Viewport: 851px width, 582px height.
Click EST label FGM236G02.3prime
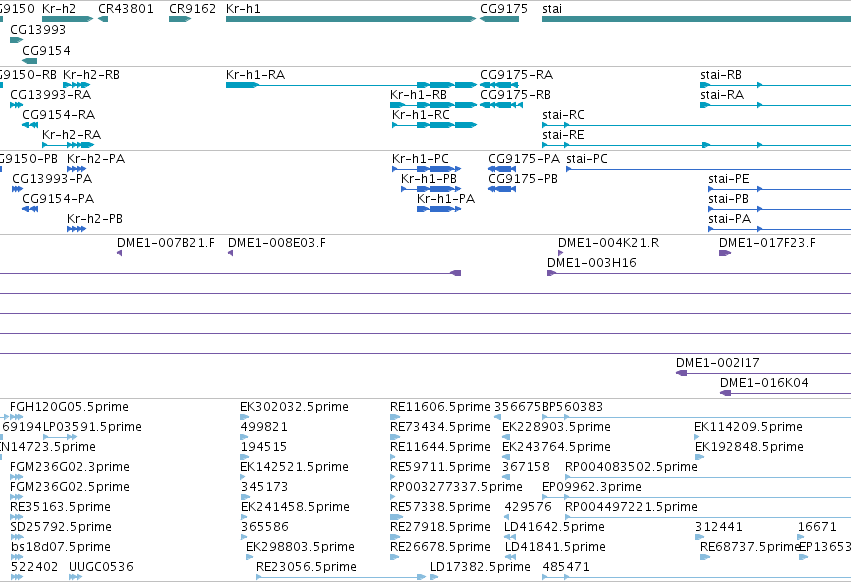pyautogui.click(x=70, y=467)
